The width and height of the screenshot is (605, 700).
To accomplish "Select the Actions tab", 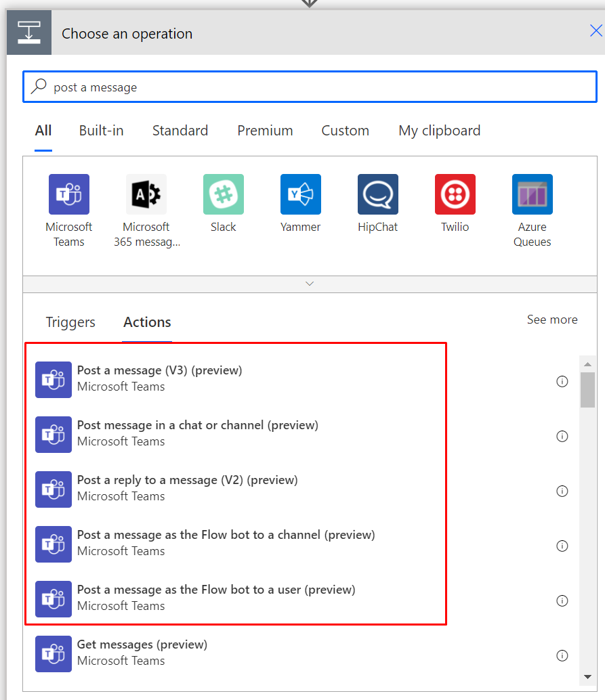I will (x=147, y=322).
